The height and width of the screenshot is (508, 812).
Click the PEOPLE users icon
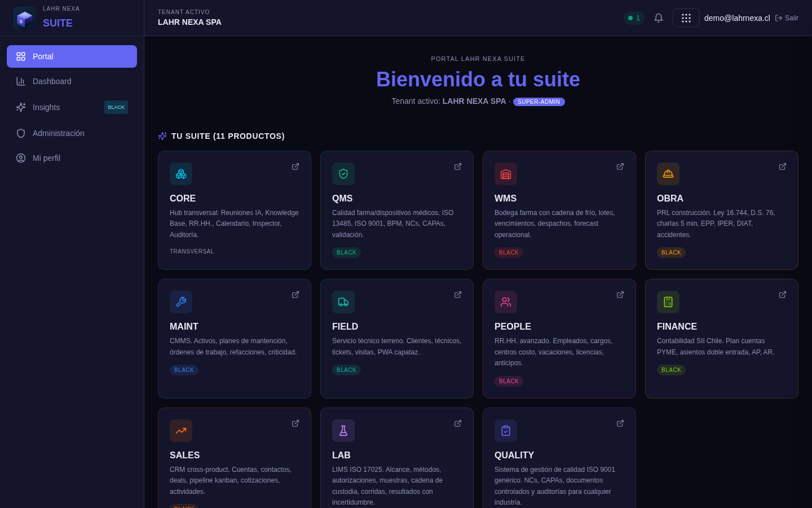(x=506, y=302)
